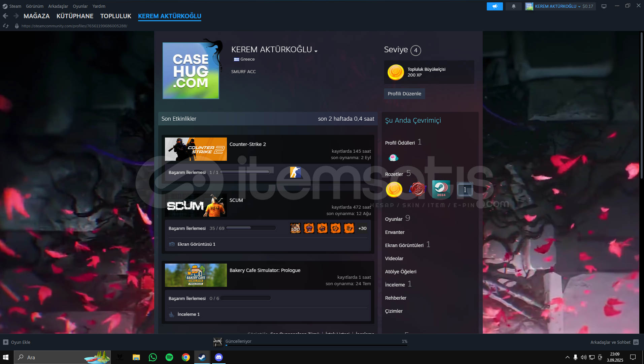Click the lock icon beside the URL
This screenshot has width=644, height=364.
pyautogui.click(x=17, y=26)
